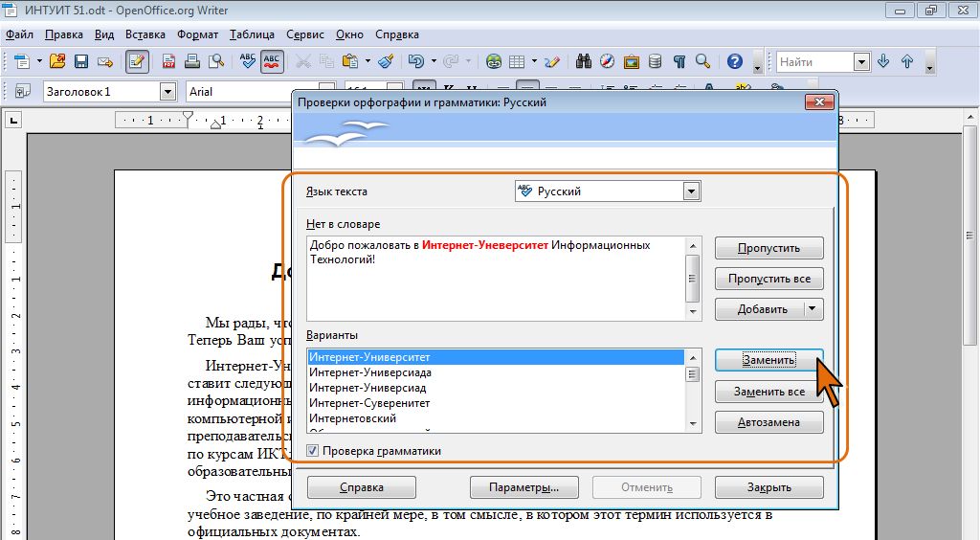The width and height of the screenshot is (980, 540).
Task: Open Data Sources database icon
Action: [x=655, y=61]
